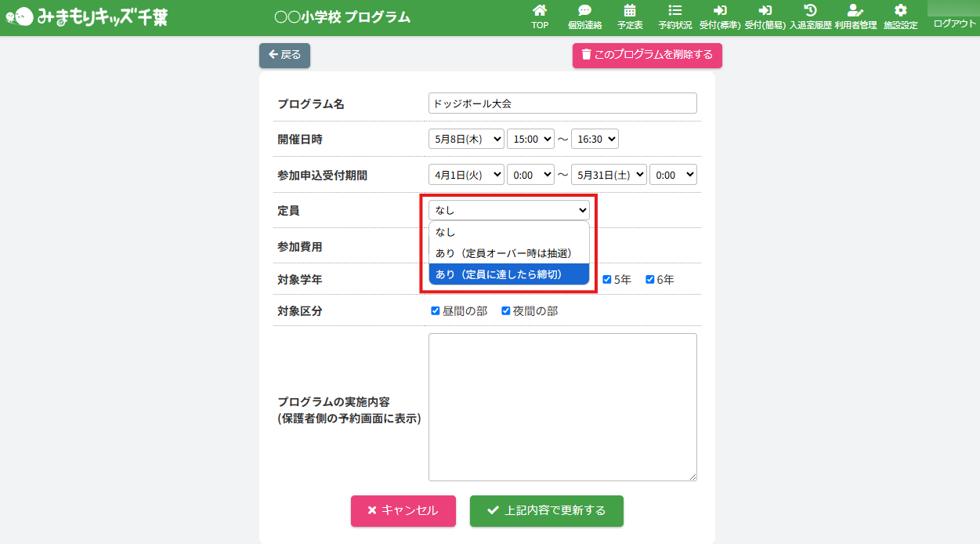Open the 入退室履歴 history icon
Image resolution: width=980 pixels, height=544 pixels.
point(810,11)
